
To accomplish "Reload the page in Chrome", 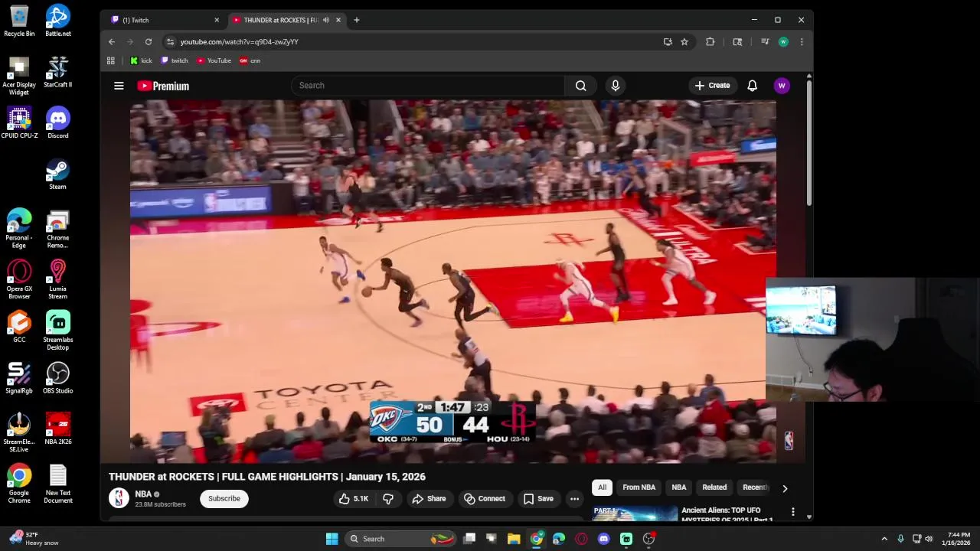I will [149, 42].
